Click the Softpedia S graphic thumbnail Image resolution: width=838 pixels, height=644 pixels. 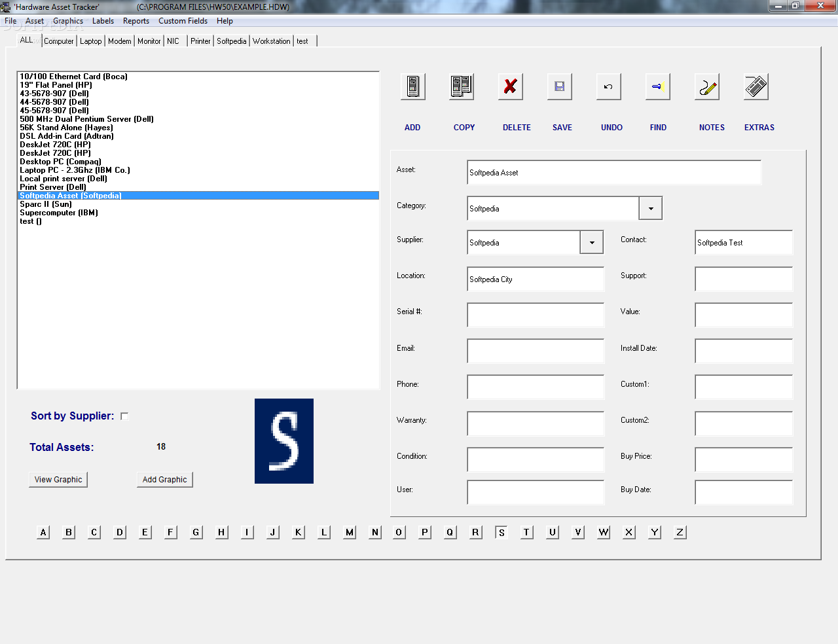click(284, 441)
